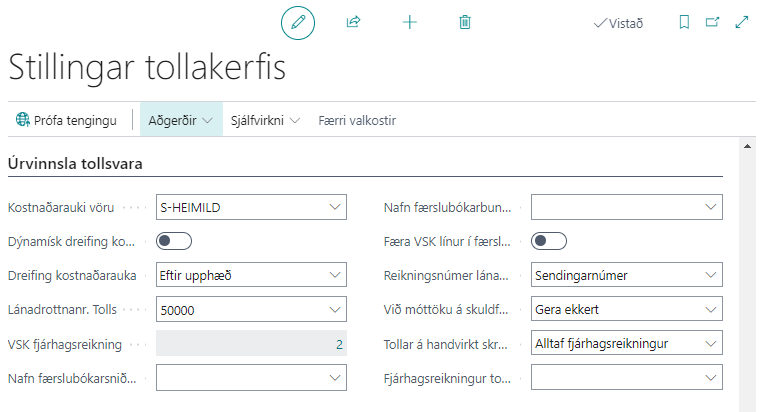Open Dreifing kostnaðarauka dropdown
Image resolution: width=760 pixels, height=412 pixels.
click(x=334, y=275)
